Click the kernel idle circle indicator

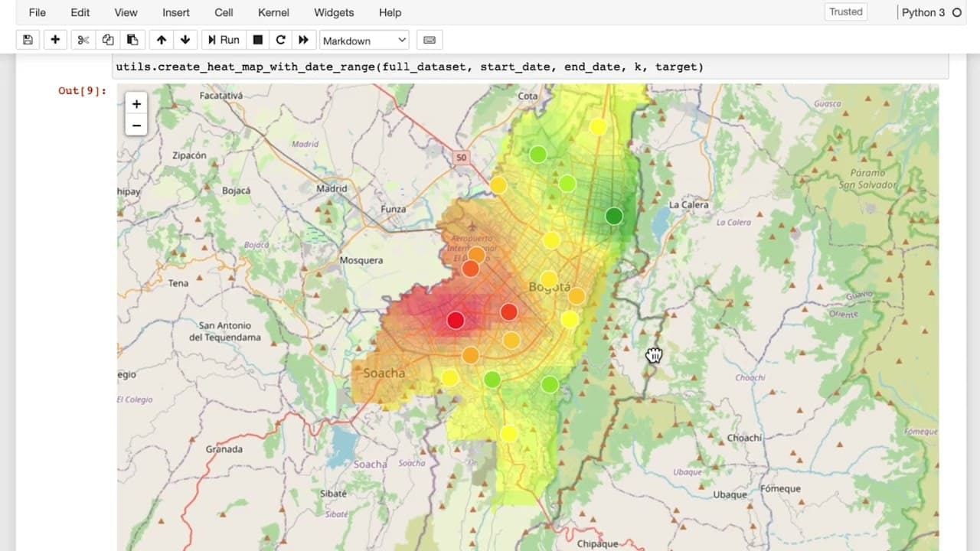point(957,12)
